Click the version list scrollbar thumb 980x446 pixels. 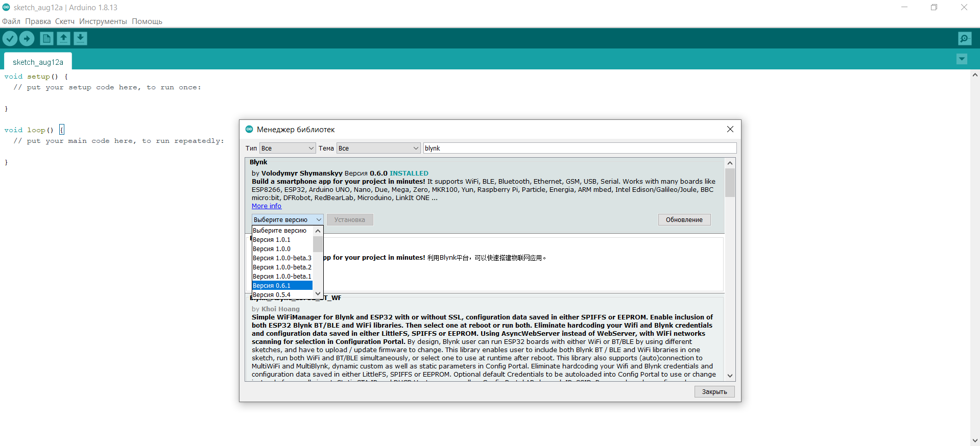[318, 243]
